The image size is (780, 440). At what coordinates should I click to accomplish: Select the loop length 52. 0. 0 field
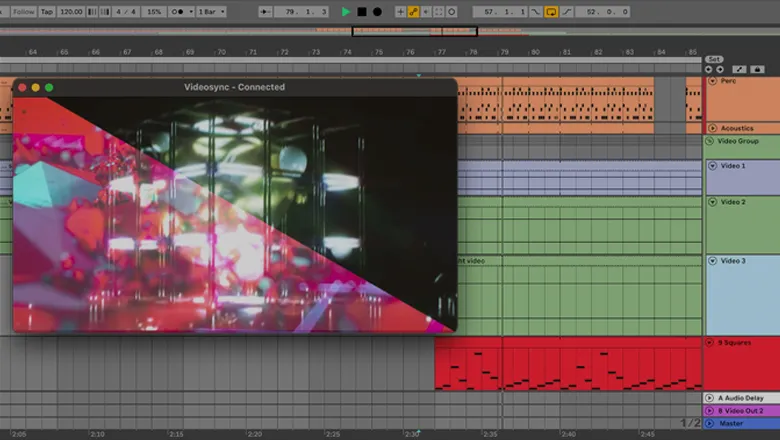[602, 11]
